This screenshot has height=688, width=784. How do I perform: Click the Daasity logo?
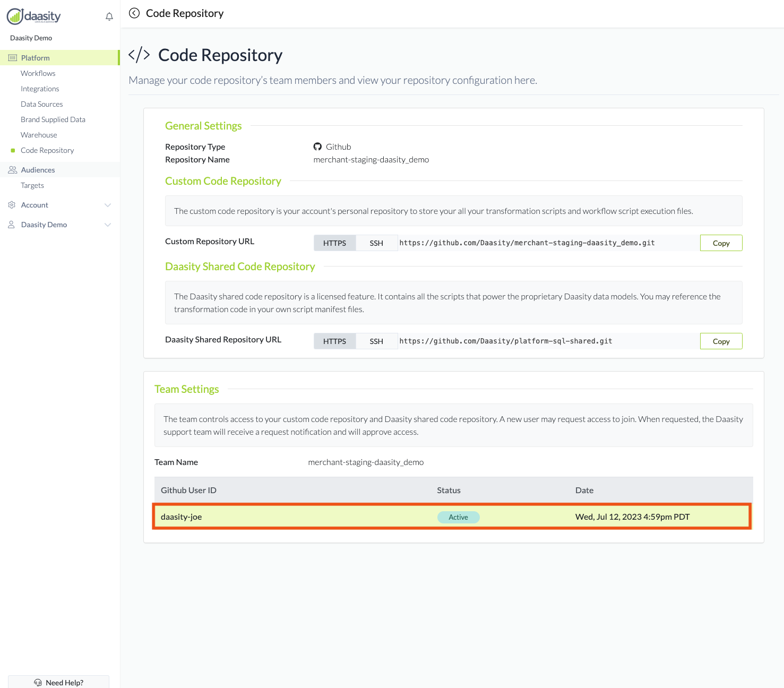[x=34, y=16]
